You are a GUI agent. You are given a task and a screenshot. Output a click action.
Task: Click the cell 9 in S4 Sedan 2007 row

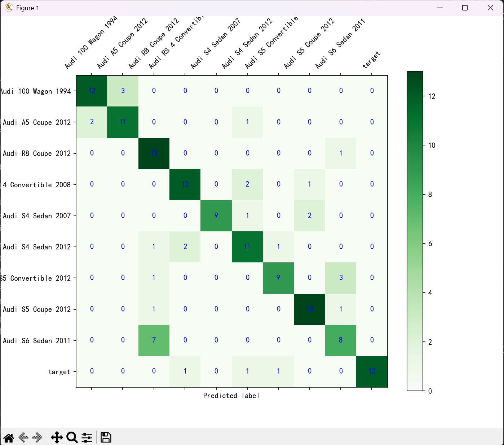216,215
